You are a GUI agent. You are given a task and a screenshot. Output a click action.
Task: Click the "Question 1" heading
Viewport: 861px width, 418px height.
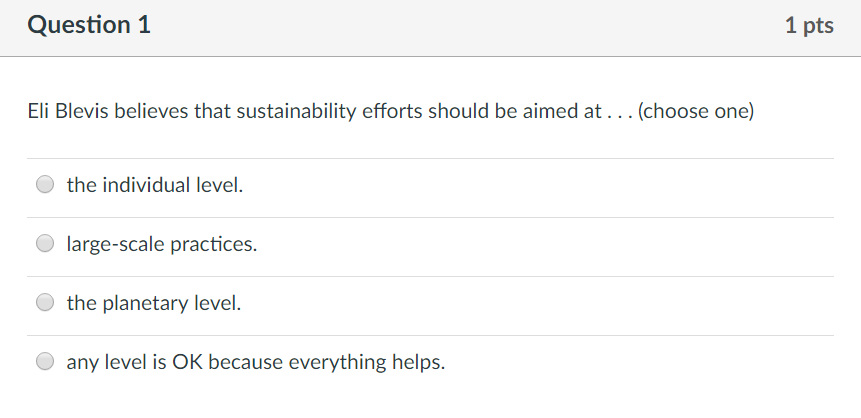click(89, 27)
